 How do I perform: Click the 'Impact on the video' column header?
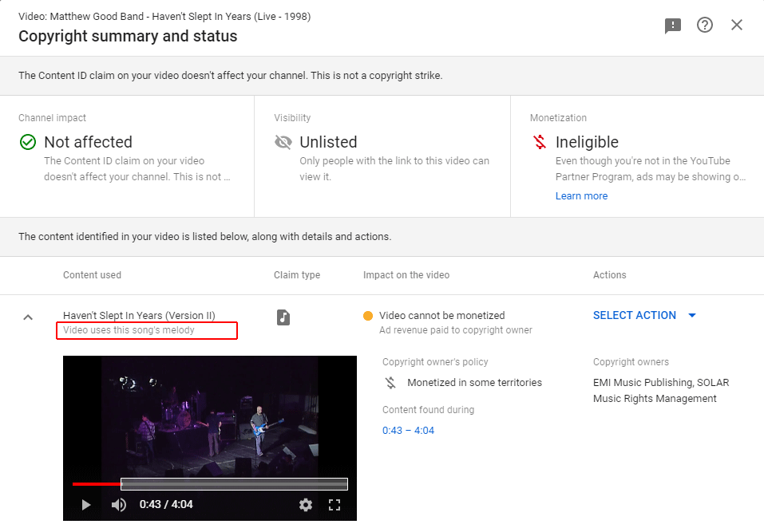(406, 275)
